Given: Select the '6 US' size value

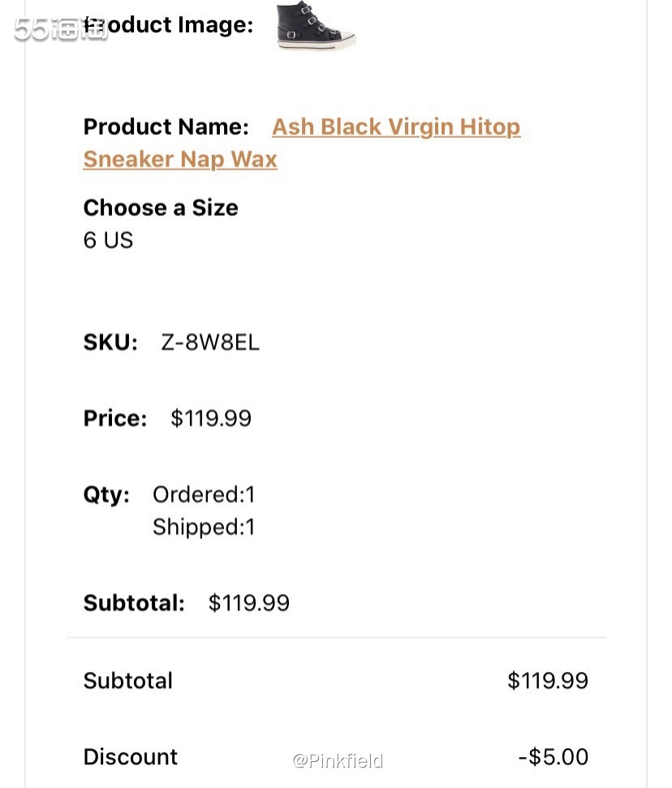Looking at the screenshot, I should pos(108,240).
